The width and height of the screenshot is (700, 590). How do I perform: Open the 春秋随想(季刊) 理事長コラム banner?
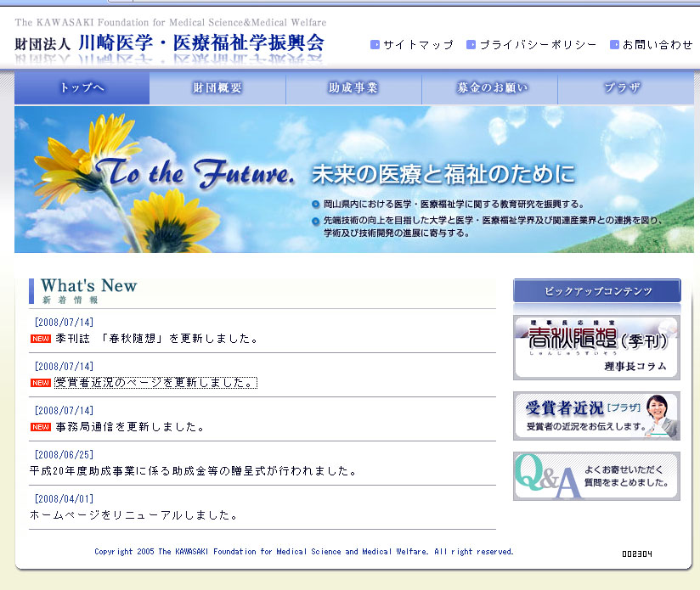point(596,348)
